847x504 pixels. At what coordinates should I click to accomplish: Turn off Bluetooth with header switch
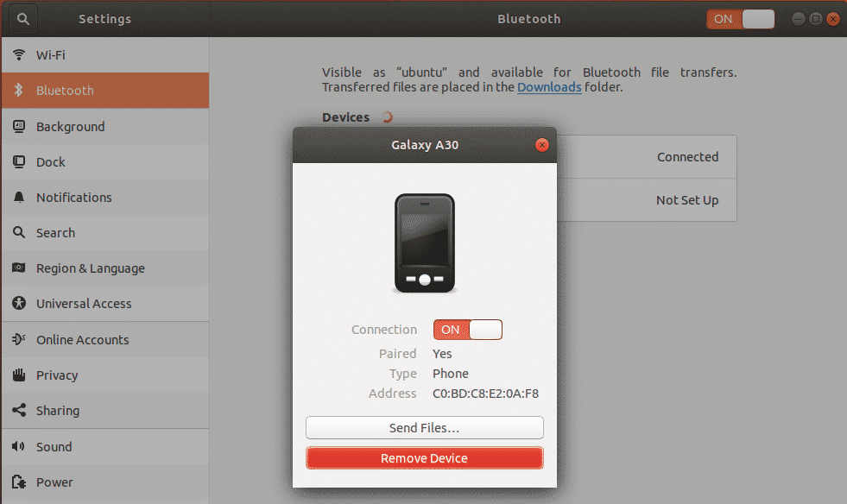click(x=741, y=19)
